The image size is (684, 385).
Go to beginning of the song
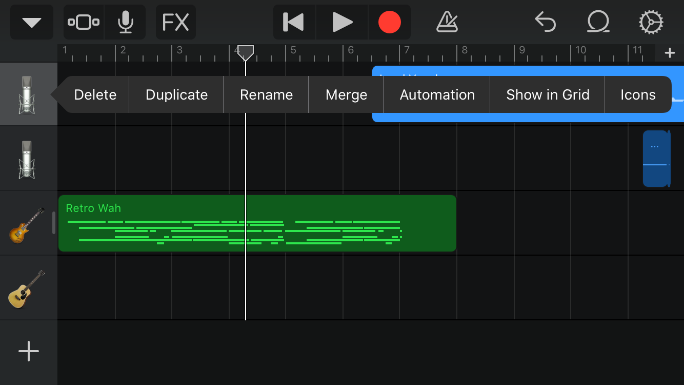pyautogui.click(x=294, y=22)
